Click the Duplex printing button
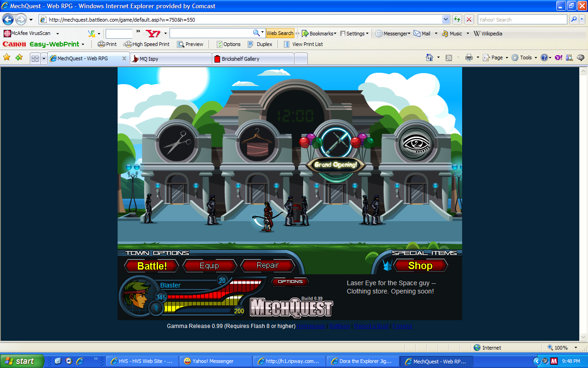The width and height of the screenshot is (588, 368). (x=260, y=45)
